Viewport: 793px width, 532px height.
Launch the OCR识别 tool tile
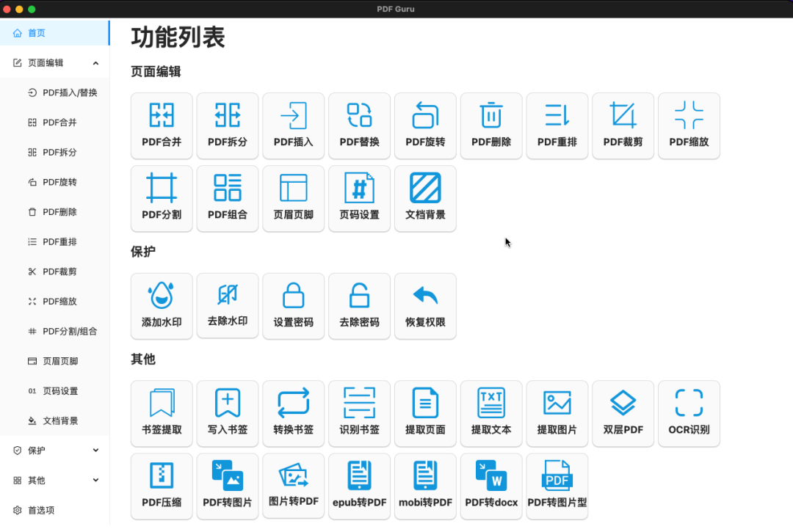click(x=689, y=414)
